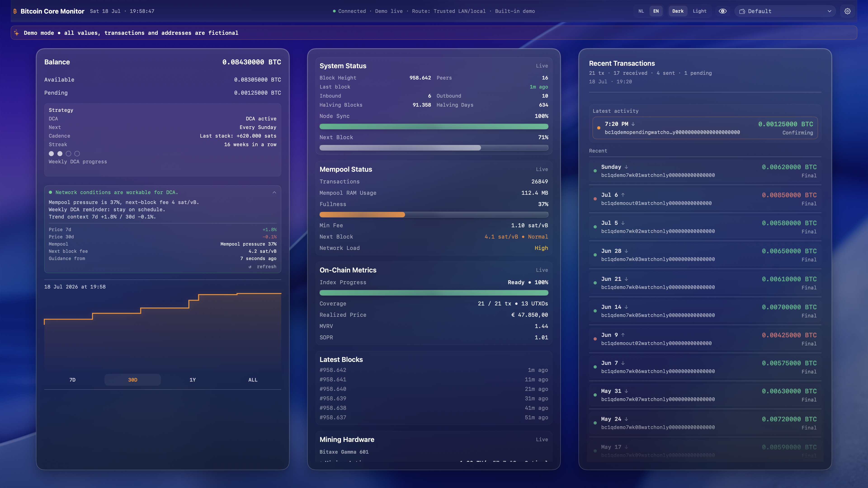
Task: Click the Mempool Fullness orange bar
Action: pyautogui.click(x=434, y=215)
